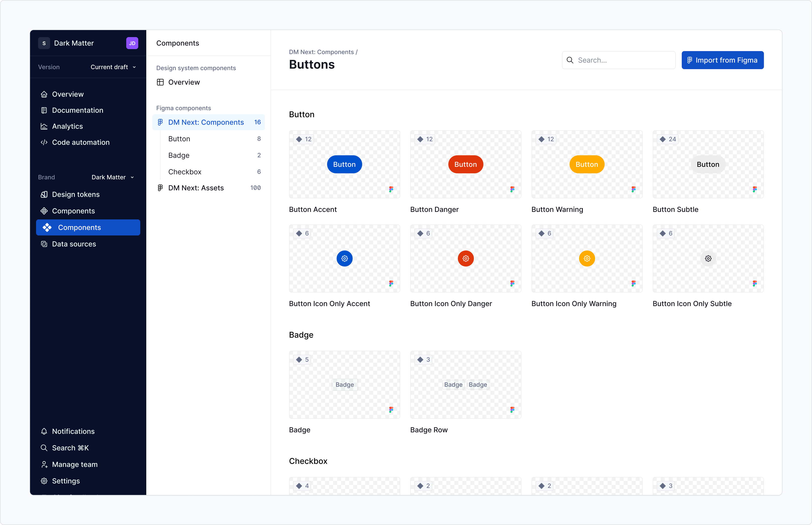Screen dimensions: 812x525
Task: Select Badge in the Figma components list
Action: (x=179, y=155)
